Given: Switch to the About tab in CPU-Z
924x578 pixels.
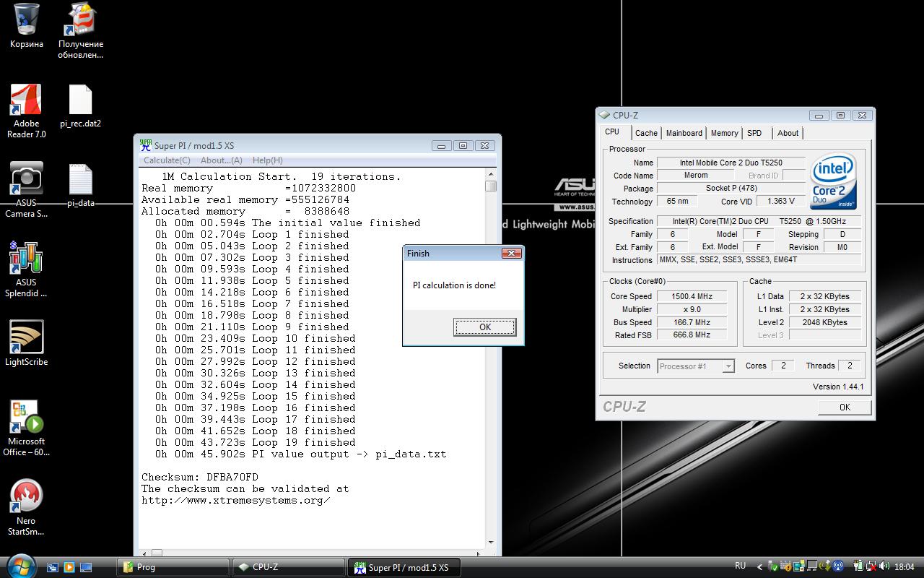Looking at the screenshot, I should (x=788, y=133).
